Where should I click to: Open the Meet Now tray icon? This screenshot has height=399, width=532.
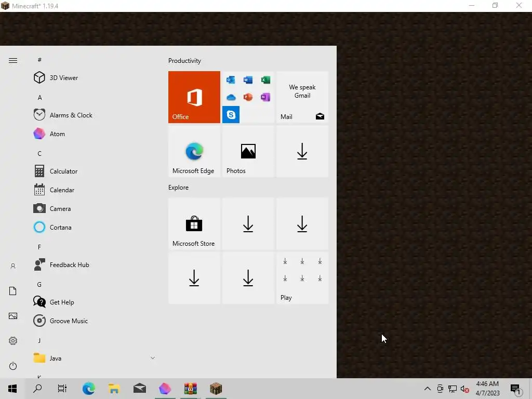[440, 389]
